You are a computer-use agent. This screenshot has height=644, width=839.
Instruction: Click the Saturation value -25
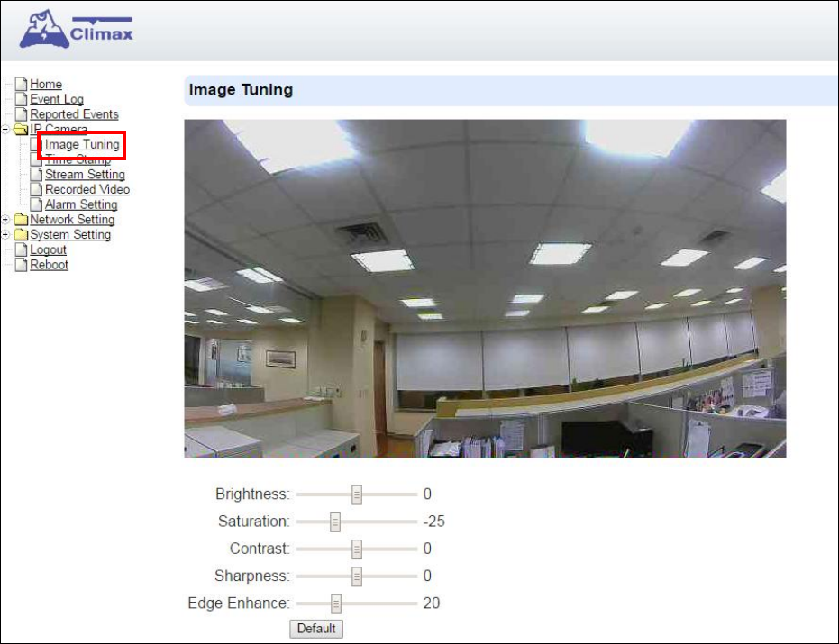(x=434, y=522)
